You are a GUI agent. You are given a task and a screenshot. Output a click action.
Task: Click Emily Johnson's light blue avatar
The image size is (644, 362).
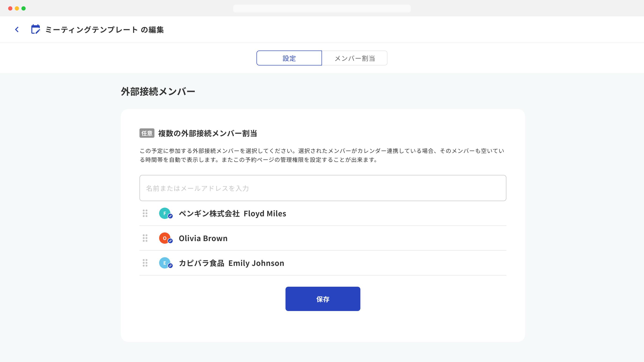(165, 263)
